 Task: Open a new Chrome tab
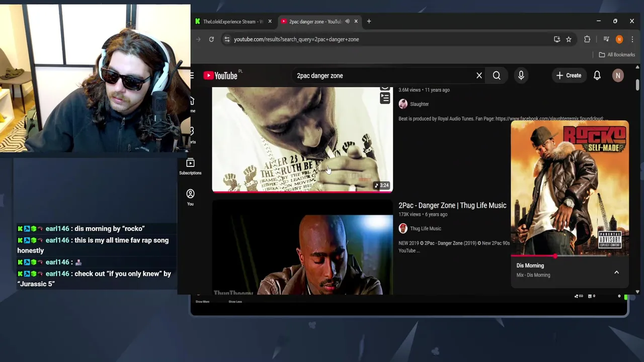[369, 21]
